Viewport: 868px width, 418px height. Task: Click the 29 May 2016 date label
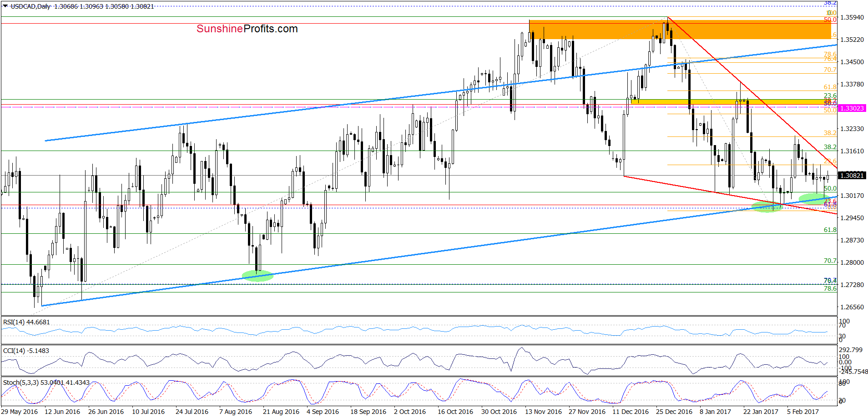click(20, 412)
